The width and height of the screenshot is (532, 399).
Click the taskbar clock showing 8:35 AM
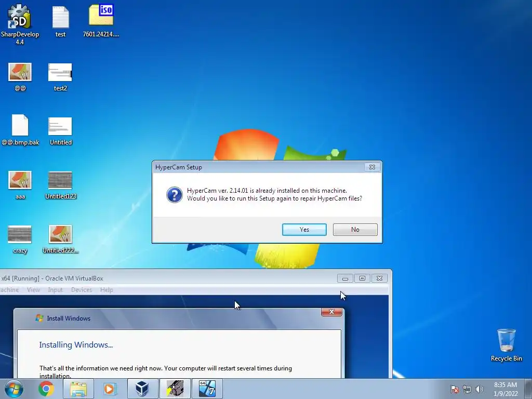coord(506,389)
